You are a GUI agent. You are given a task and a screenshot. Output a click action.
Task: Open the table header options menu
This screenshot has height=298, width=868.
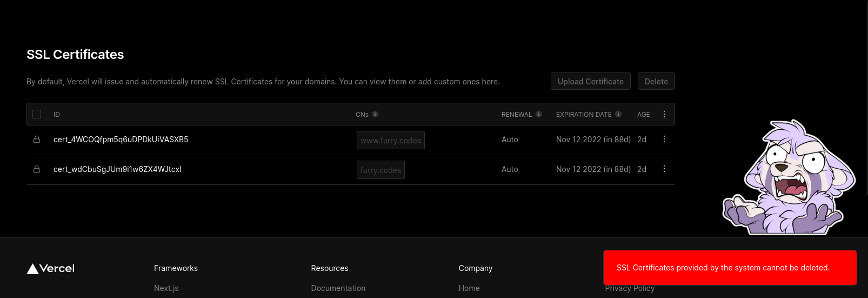(x=664, y=114)
